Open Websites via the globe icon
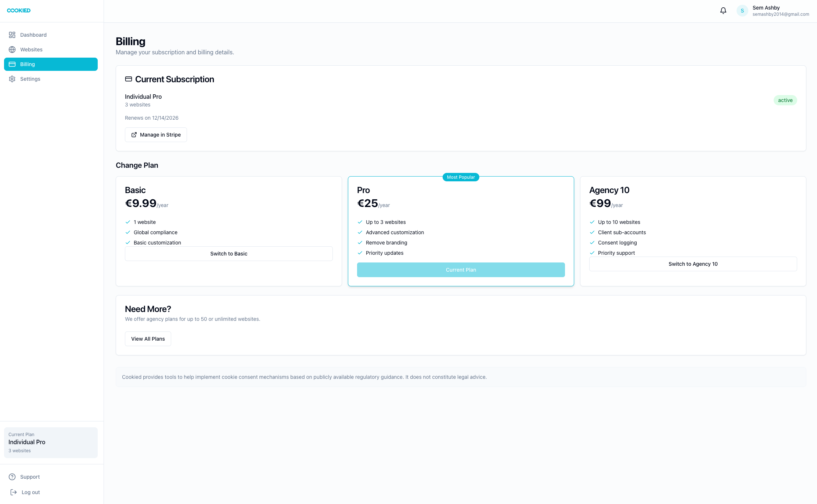This screenshot has height=504, width=817. (12, 49)
